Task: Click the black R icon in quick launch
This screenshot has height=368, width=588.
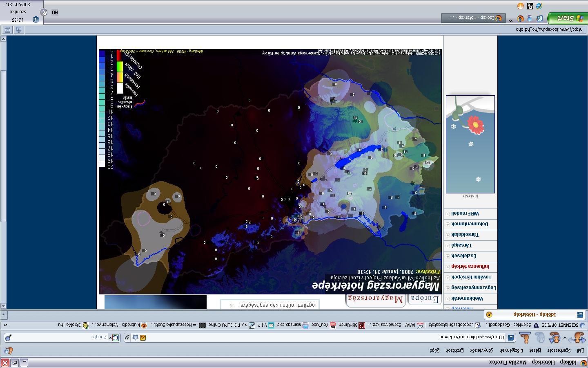Action: (x=530, y=6)
